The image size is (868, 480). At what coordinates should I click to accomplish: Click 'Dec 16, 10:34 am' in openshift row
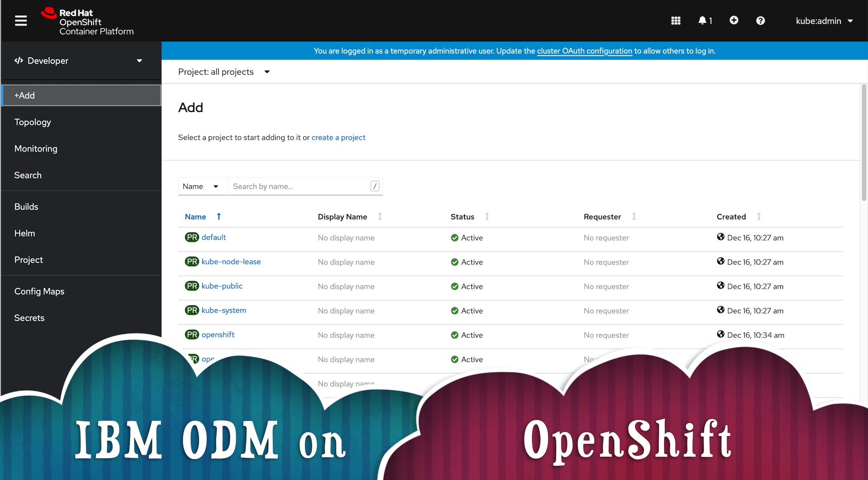pyautogui.click(x=756, y=335)
